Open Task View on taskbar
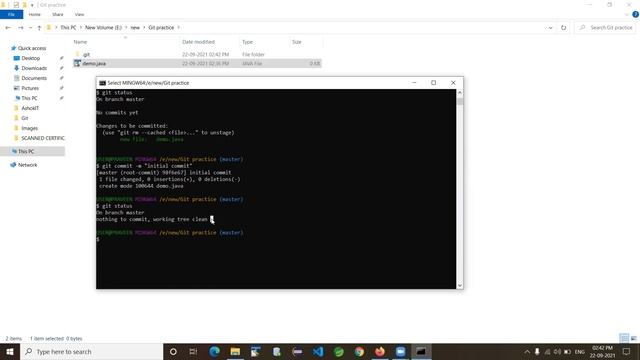Screen dimensions: 640x360 tap(193, 351)
